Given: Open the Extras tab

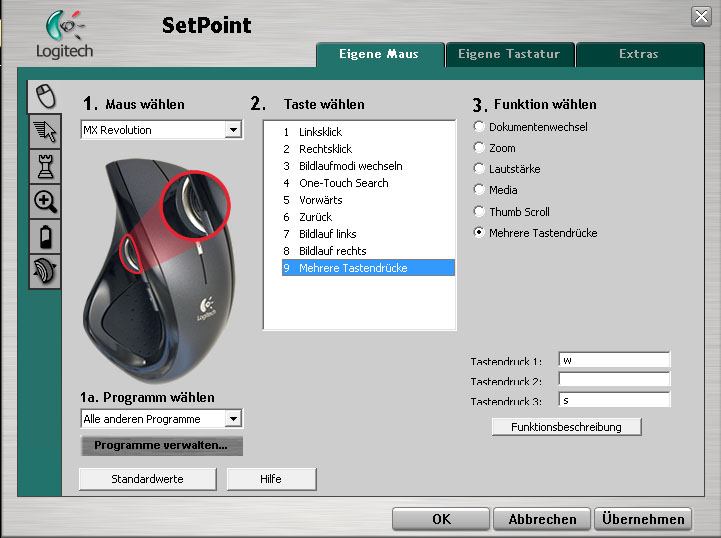Looking at the screenshot, I should [639, 54].
